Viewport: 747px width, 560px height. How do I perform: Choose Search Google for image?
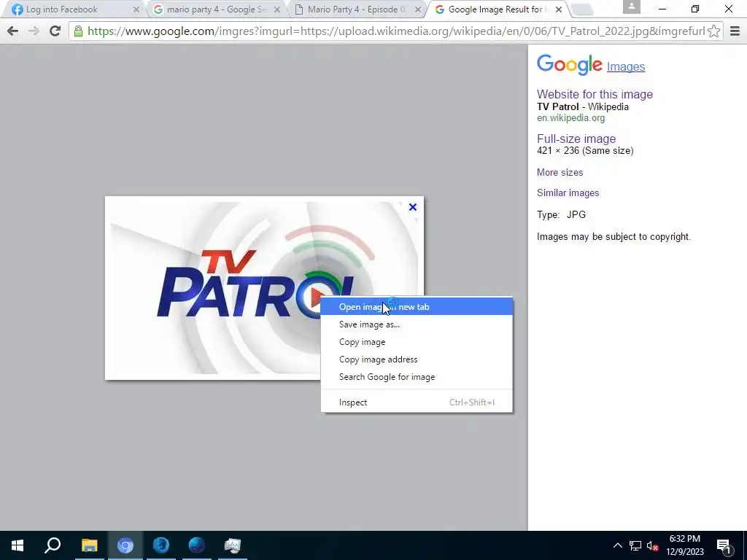pyautogui.click(x=417, y=377)
